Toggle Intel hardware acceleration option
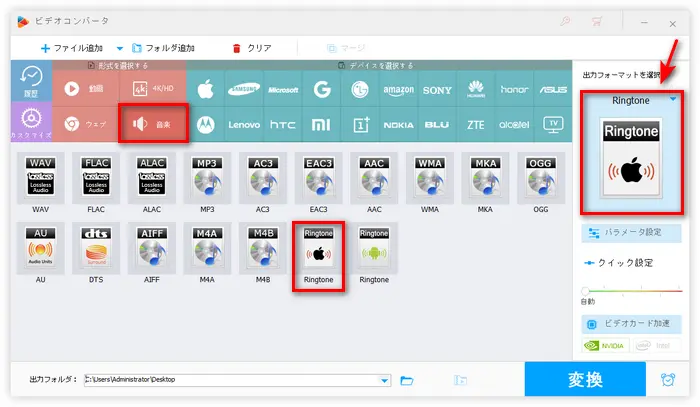This screenshot has width=700, height=407. click(657, 347)
